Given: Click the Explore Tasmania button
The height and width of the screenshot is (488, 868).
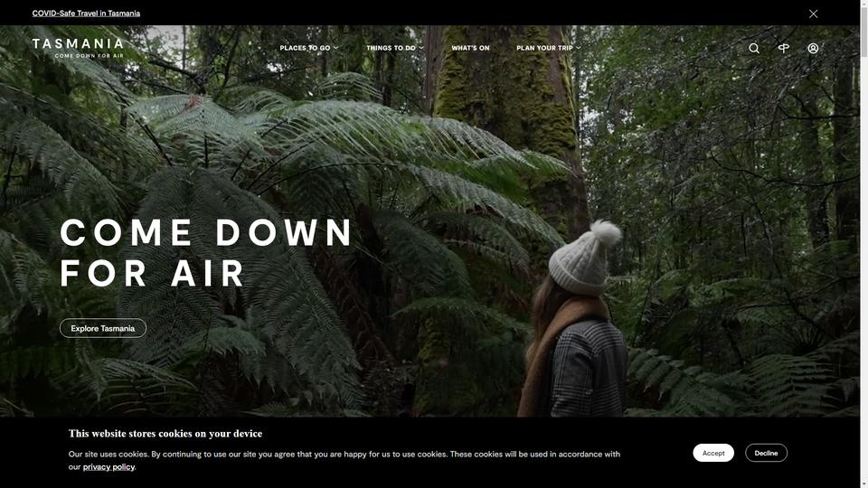Looking at the screenshot, I should coord(103,328).
